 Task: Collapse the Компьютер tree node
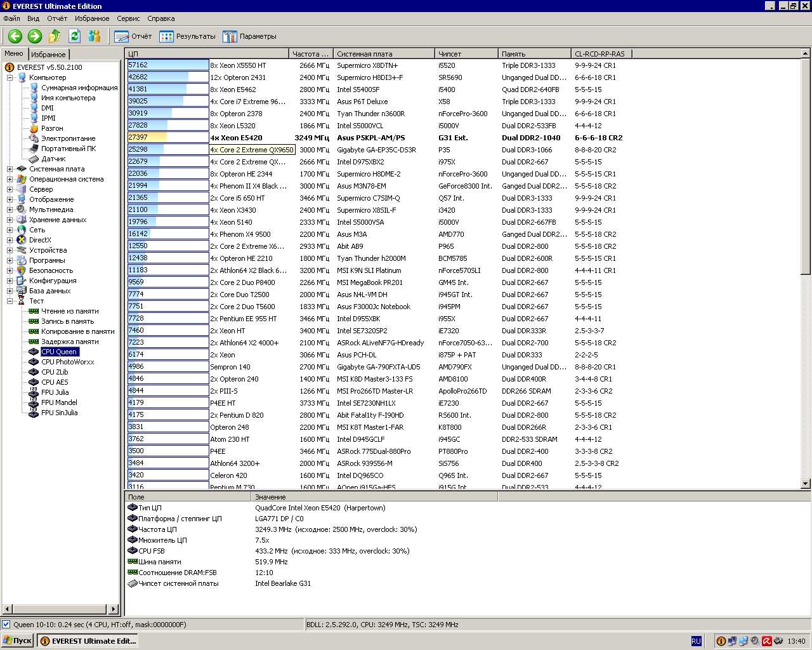click(x=10, y=77)
